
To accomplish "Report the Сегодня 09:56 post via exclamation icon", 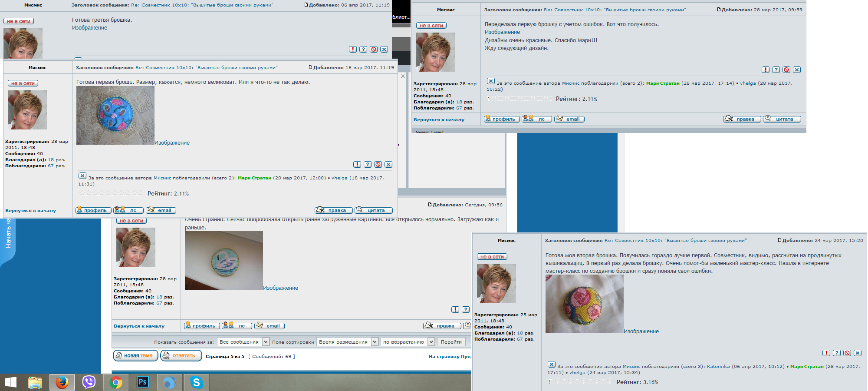I will point(455,310).
